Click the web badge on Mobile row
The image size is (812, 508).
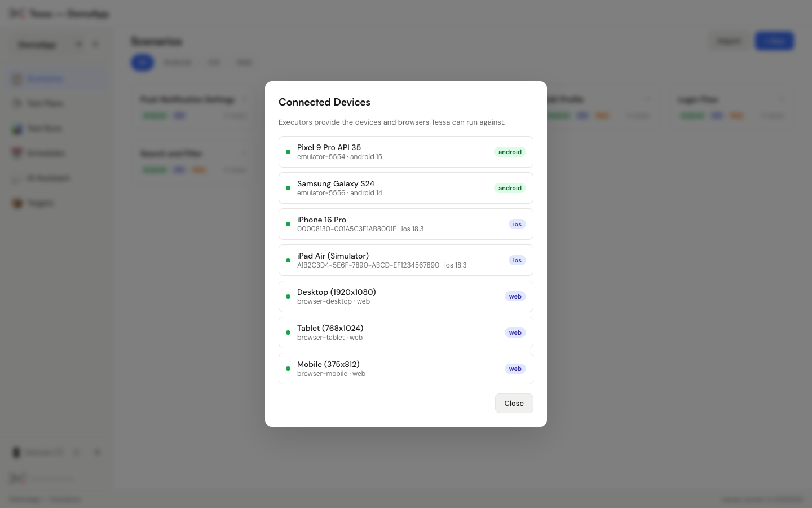tap(515, 369)
